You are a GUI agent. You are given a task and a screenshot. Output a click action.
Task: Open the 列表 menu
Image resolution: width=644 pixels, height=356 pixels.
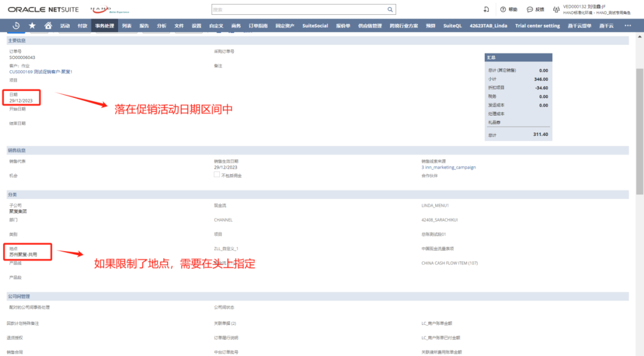(x=126, y=26)
